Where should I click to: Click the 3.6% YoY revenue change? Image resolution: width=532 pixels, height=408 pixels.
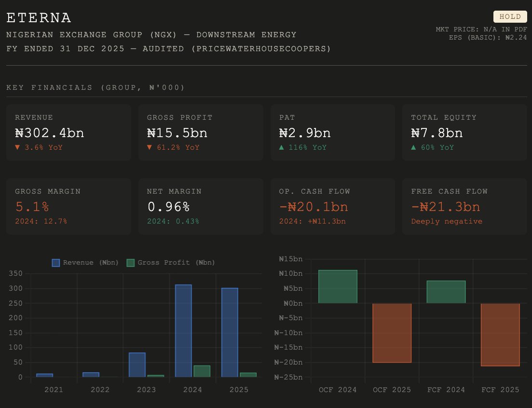[39, 147]
